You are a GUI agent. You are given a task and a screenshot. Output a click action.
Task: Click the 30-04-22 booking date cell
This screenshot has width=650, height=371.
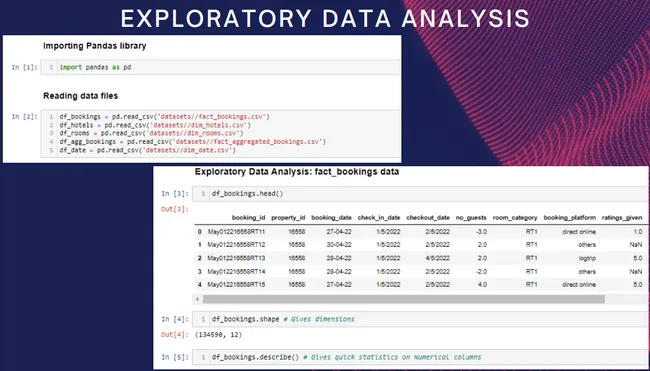tap(339, 245)
